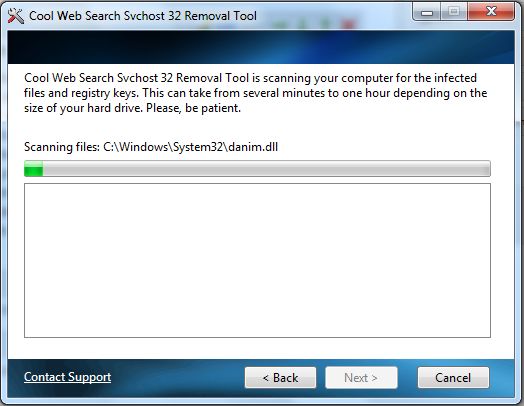Click the green filled part of progress bar
This screenshot has width=524, height=406.
coord(33,168)
